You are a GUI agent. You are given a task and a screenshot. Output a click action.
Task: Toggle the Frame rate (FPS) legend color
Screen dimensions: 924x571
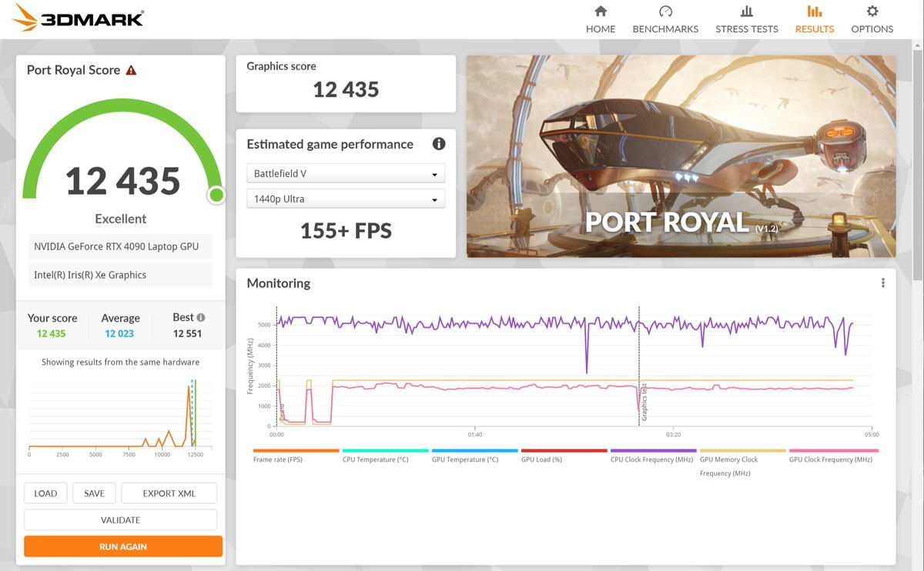[x=296, y=451]
